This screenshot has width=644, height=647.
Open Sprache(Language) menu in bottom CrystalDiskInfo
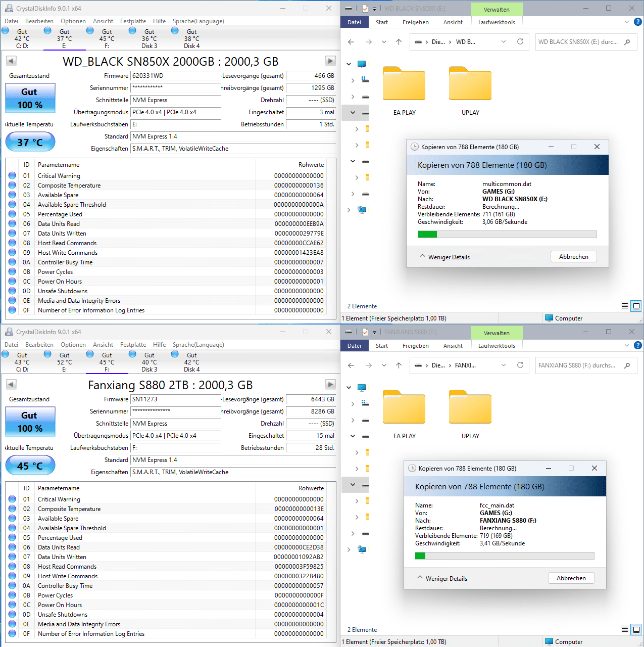click(198, 345)
